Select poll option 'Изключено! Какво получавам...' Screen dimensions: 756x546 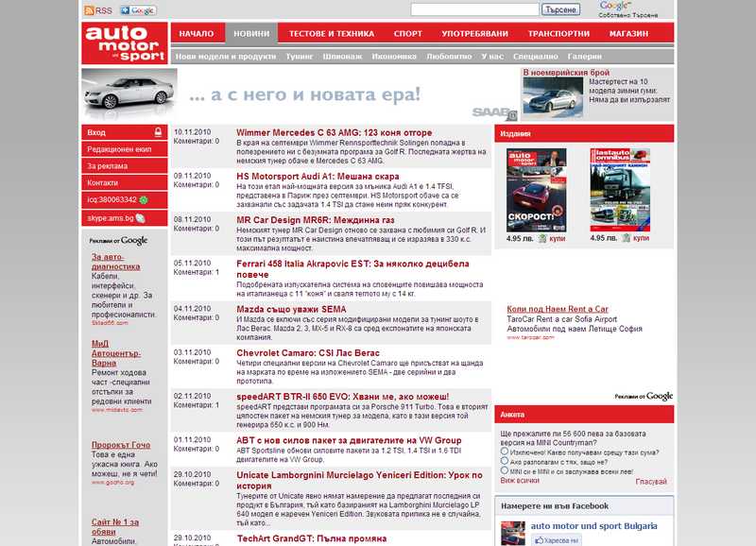pyautogui.click(x=505, y=452)
